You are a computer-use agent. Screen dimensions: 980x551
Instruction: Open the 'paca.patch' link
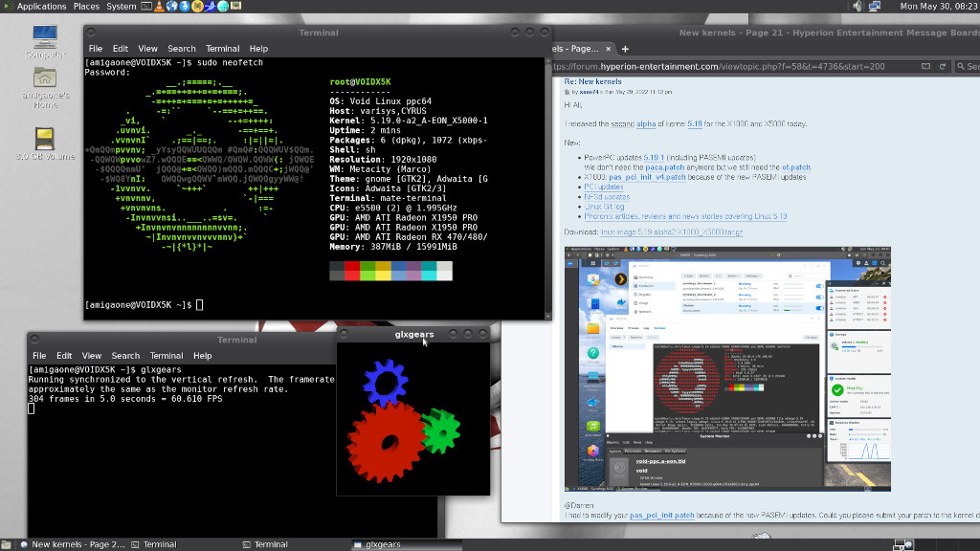pos(665,167)
